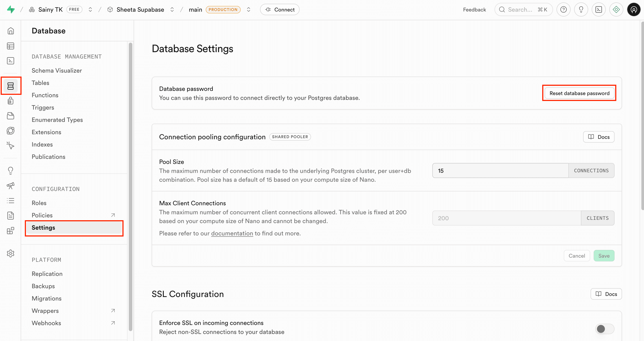Open the Reports telescope icon in sidebar

(11, 186)
